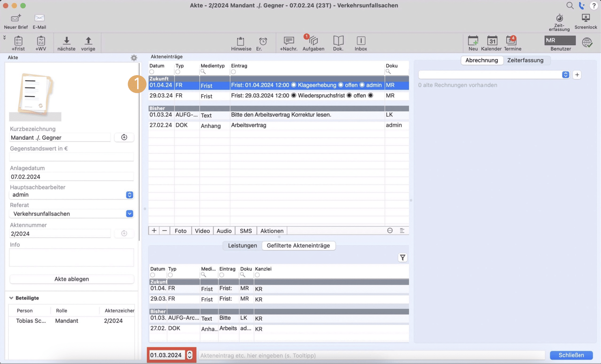Open Aufgaben tasks icon

point(313,43)
